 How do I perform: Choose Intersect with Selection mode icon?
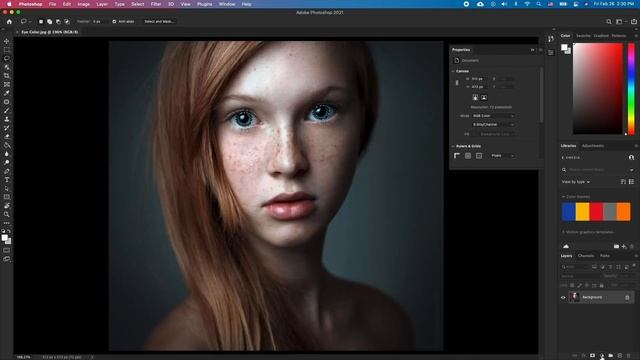pos(67,21)
